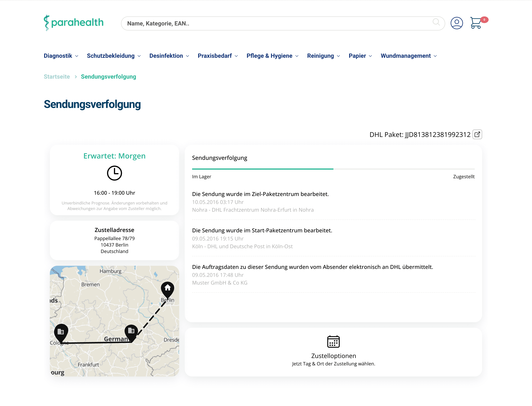Open the Praxisbedarf menu
Viewport: 532px width, 406px height.
(215, 56)
